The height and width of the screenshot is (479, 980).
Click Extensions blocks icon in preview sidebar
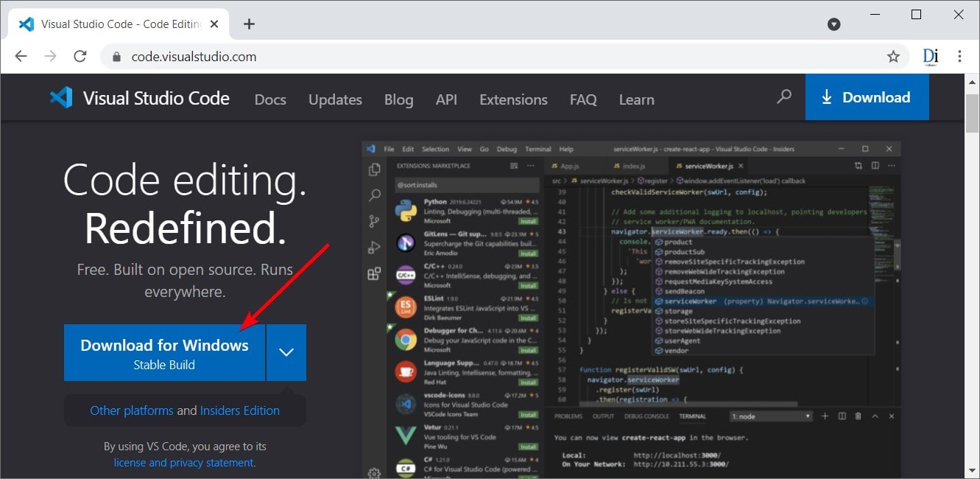coord(375,273)
